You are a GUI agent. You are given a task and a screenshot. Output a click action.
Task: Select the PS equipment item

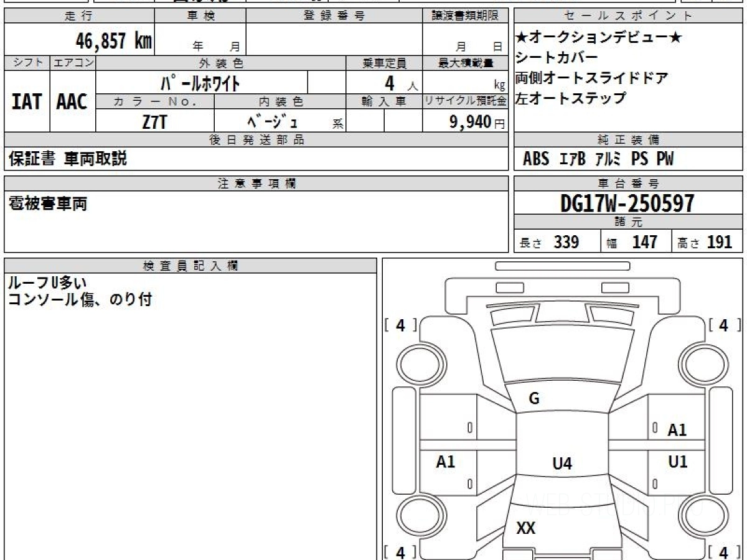pyautogui.click(x=639, y=159)
